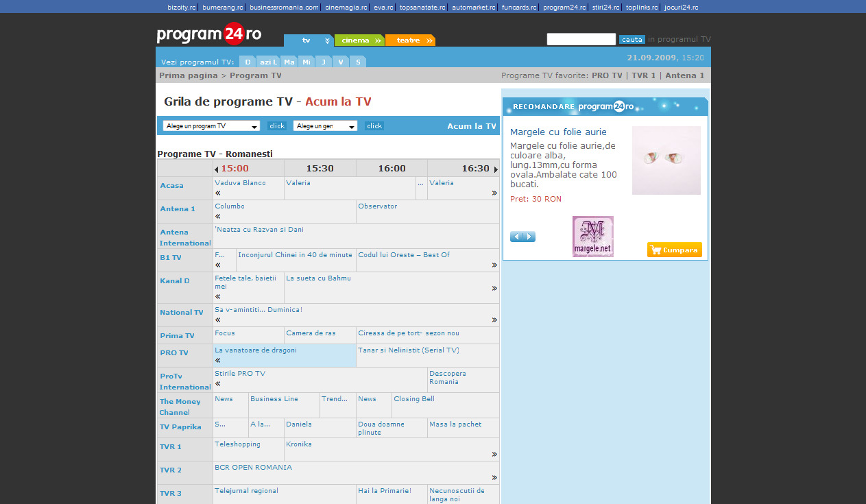
Task: Select day tab D
Action: (248, 62)
